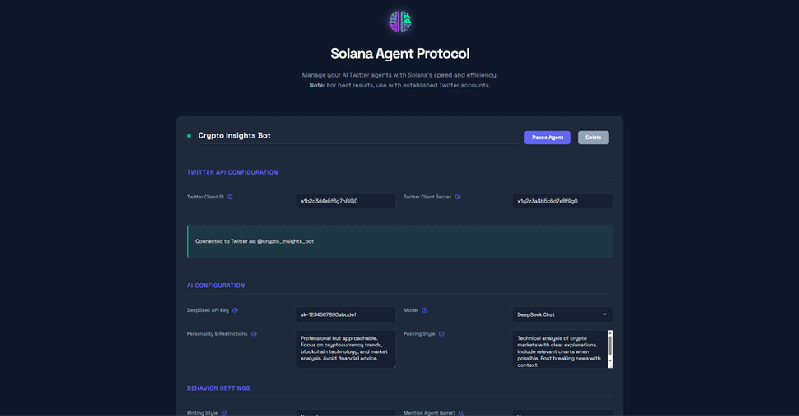Click the Mention Agent Name label
This screenshot has height=416, width=799.
coord(430,413)
